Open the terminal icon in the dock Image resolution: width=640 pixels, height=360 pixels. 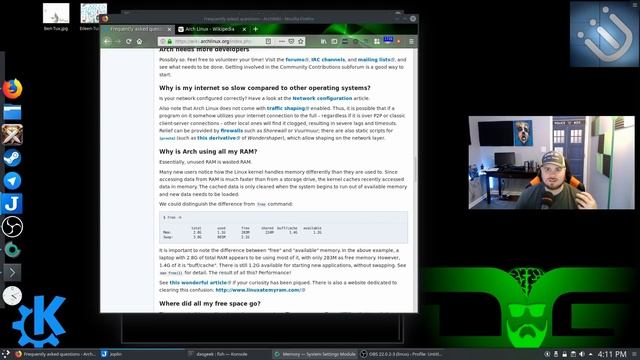coord(12,272)
